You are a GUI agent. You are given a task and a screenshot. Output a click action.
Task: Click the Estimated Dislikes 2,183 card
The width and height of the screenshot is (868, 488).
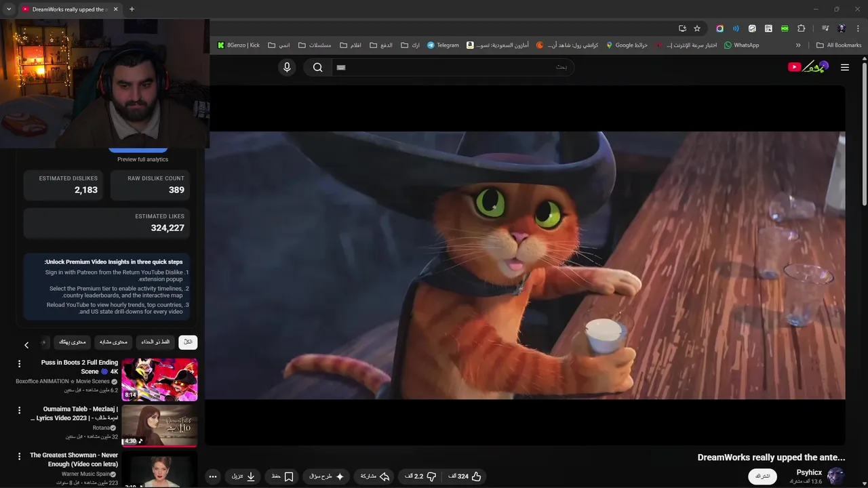point(64,185)
